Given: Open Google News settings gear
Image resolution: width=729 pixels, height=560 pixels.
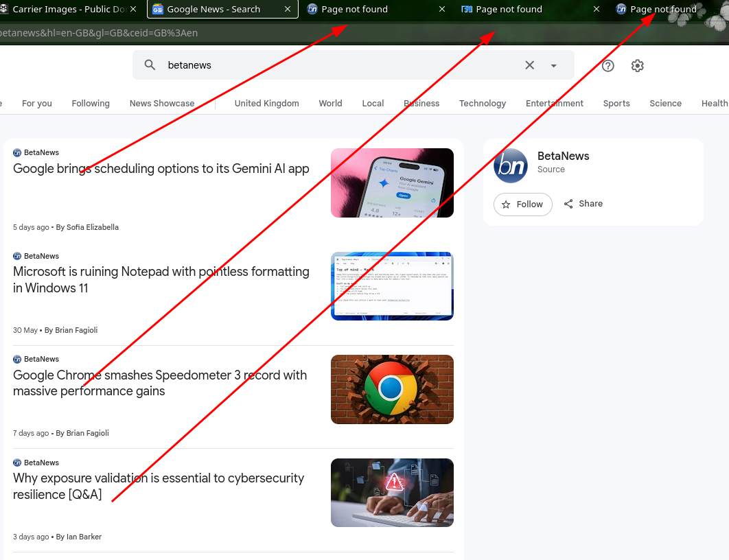Looking at the screenshot, I should [x=638, y=65].
